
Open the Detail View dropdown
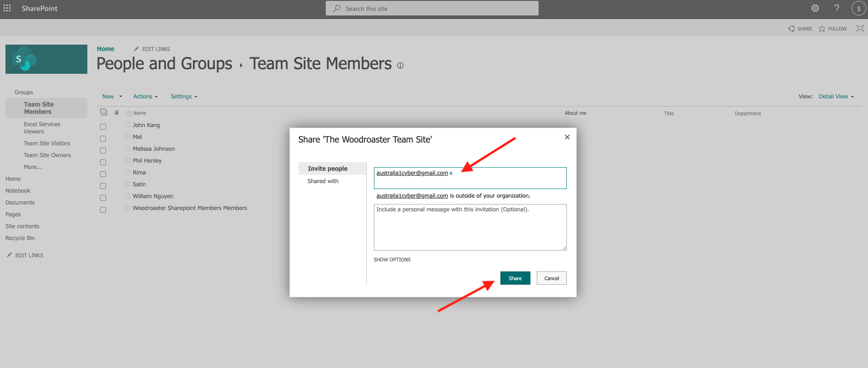[836, 97]
